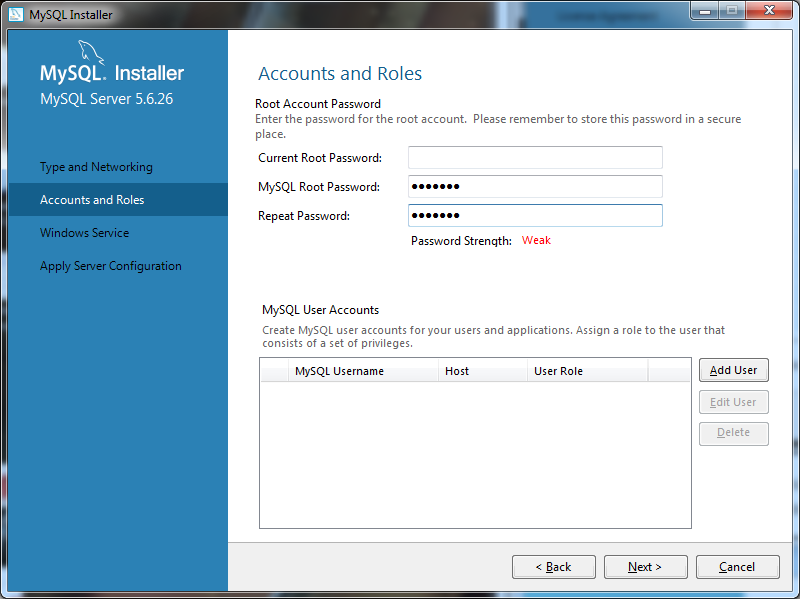Click the disabled Edit User button
Screen dimensions: 800x599
tap(734, 402)
